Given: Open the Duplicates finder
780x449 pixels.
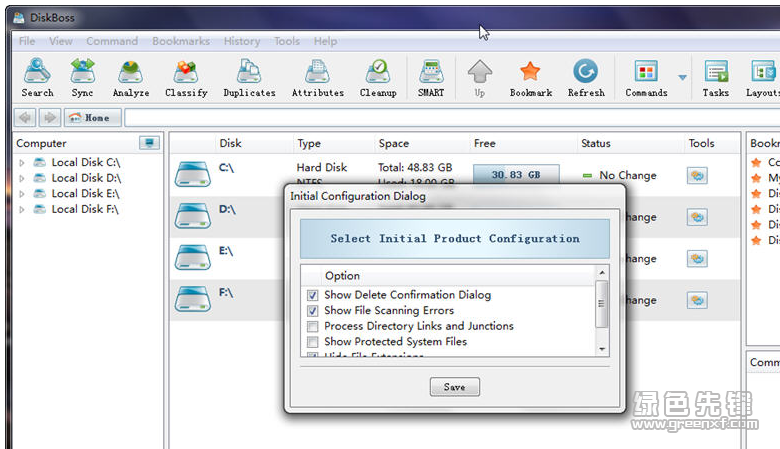Looking at the screenshot, I should 249,78.
